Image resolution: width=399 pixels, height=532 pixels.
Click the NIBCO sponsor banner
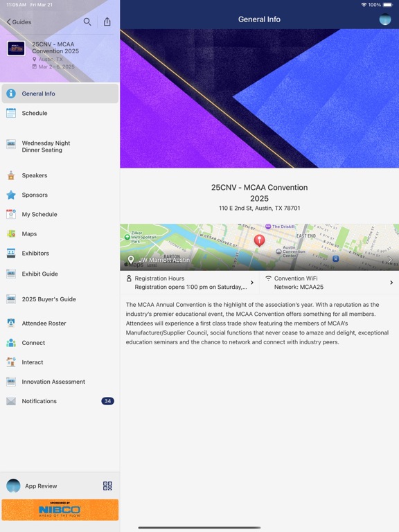tap(60, 510)
